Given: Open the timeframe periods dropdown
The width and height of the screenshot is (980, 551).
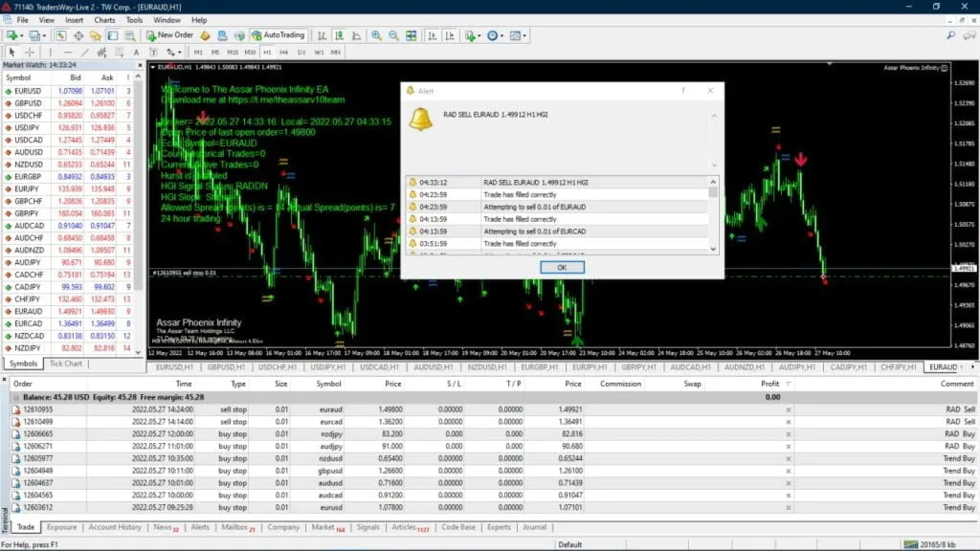Looking at the screenshot, I should [502, 35].
